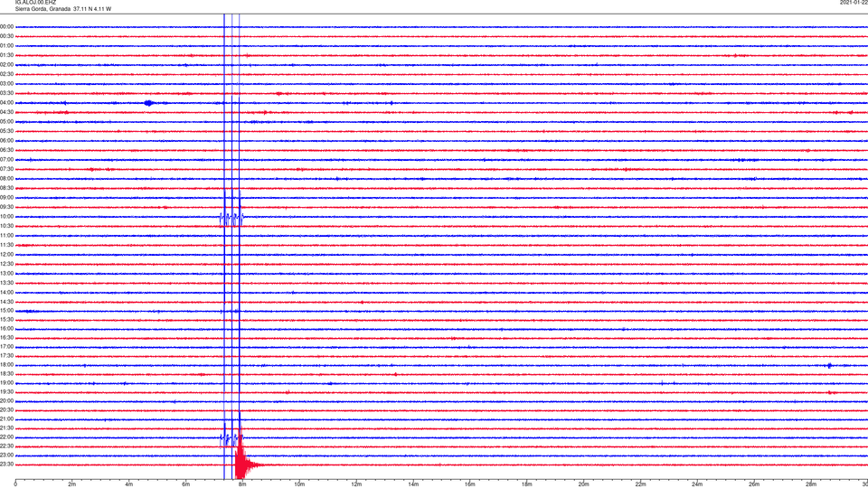Click the 16:00 row label
The height and width of the screenshot is (488, 868).
point(6,329)
